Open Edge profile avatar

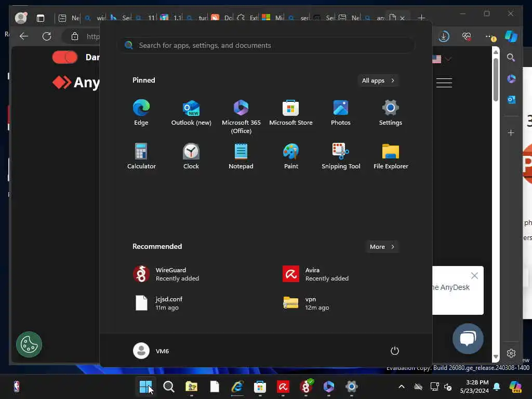21,18
